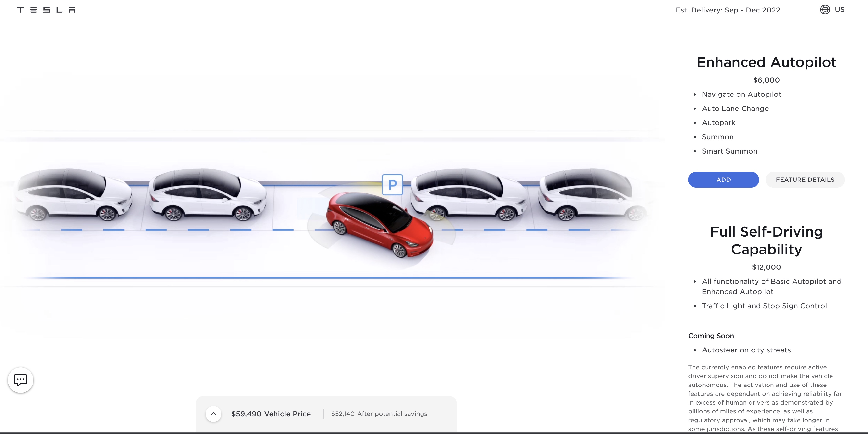Screen dimensions: 868x434
Task: Click the chat/messaging icon
Action: (x=21, y=380)
